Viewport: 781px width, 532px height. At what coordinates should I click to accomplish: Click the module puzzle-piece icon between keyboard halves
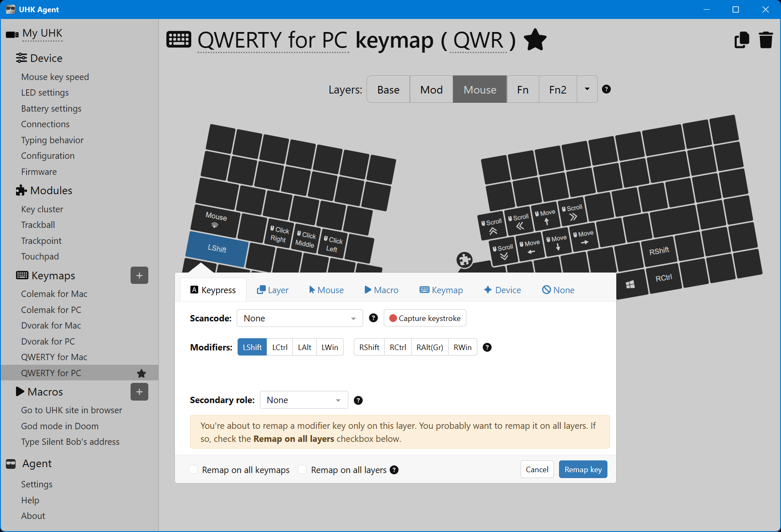(464, 260)
